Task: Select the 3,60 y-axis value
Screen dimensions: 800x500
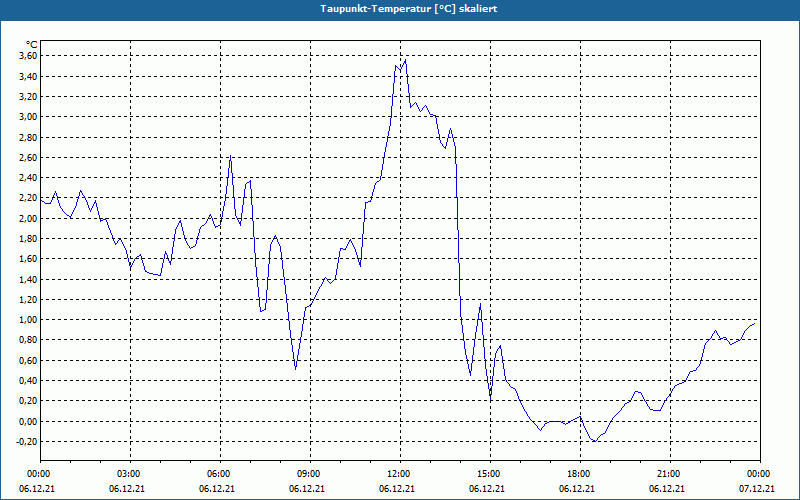Action: point(29,56)
